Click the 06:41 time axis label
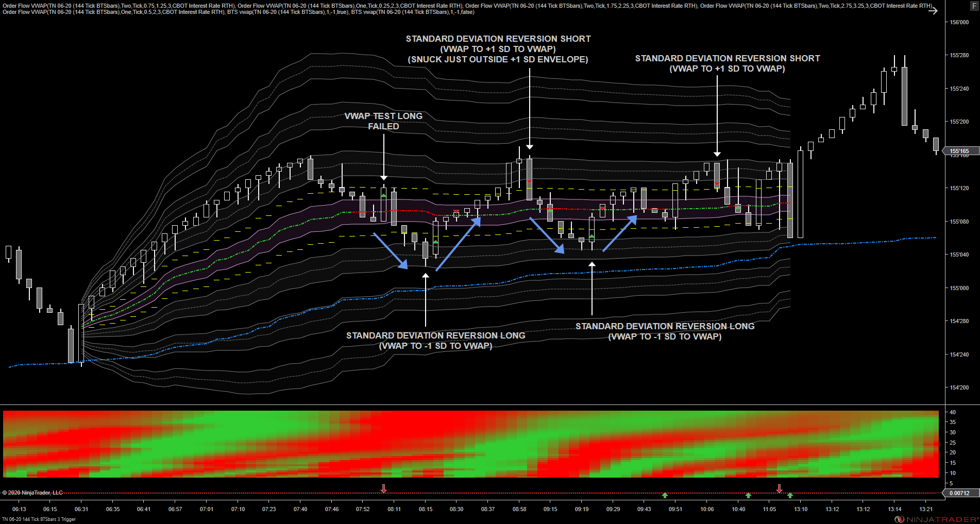This screenshot has height=524, width=980. click(144, 509)
